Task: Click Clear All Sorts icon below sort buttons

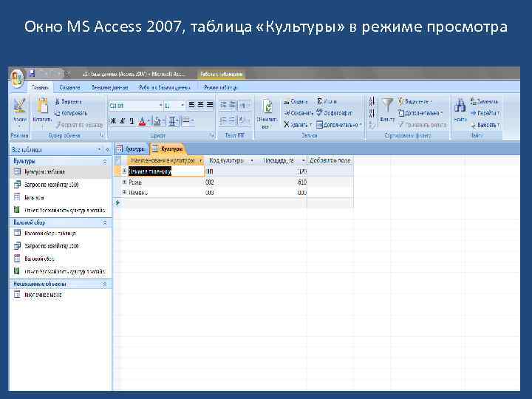Action: pyautogui.click(x=372, y=125)
